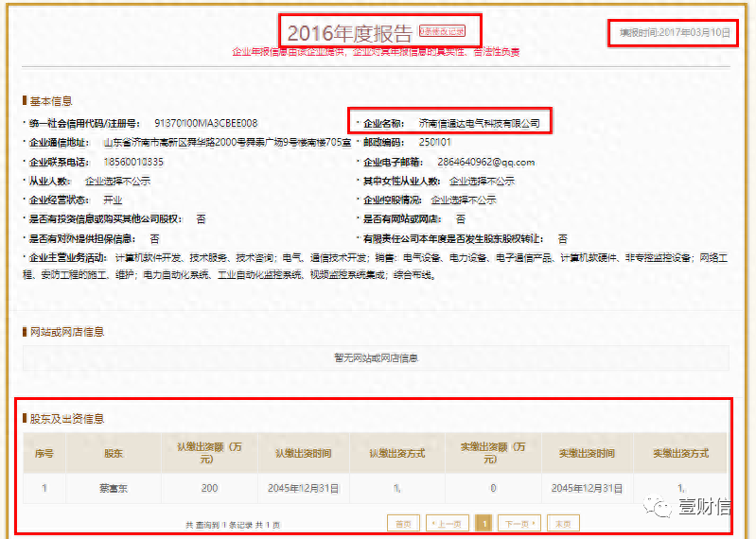Click the 企业主营业务活动 label
Viewport: 756px width, 539px height.
(x=67, y=258)
